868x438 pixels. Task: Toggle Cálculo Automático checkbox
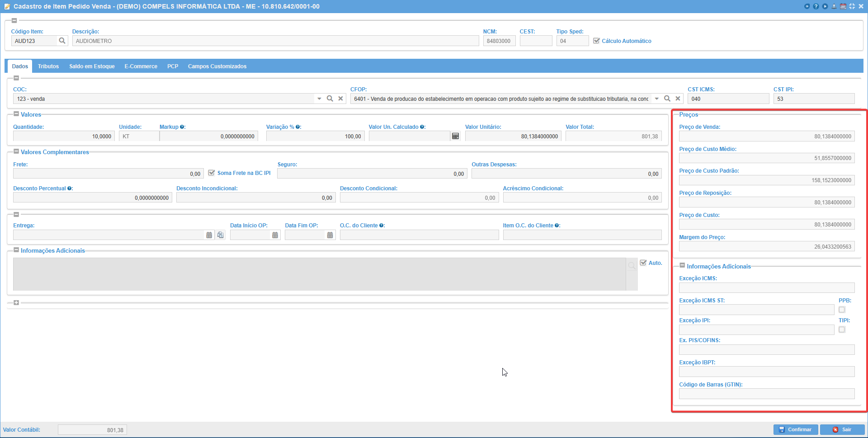pos(596,41)
